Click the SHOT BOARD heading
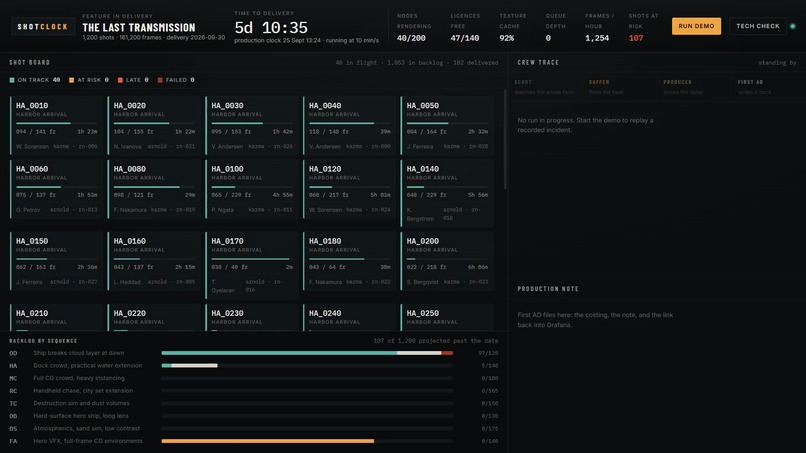 29,62
